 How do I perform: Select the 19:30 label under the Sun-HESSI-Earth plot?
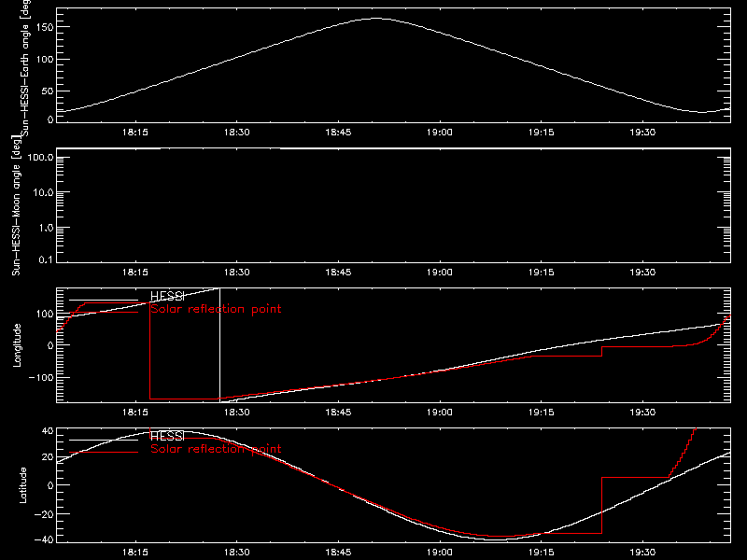tap(642, 132)
